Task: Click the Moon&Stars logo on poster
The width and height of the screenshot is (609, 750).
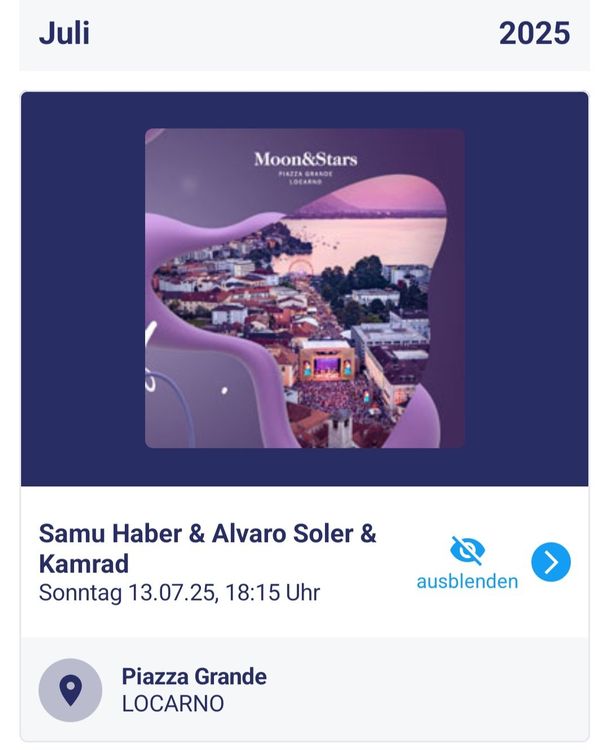Action: pos(305,160)
